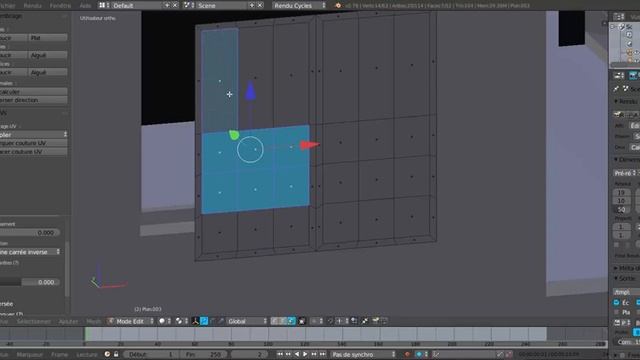Toggle the snap magnet
Image resolution: width=640 pixels, height=360 pixels.
coord(331,321)
